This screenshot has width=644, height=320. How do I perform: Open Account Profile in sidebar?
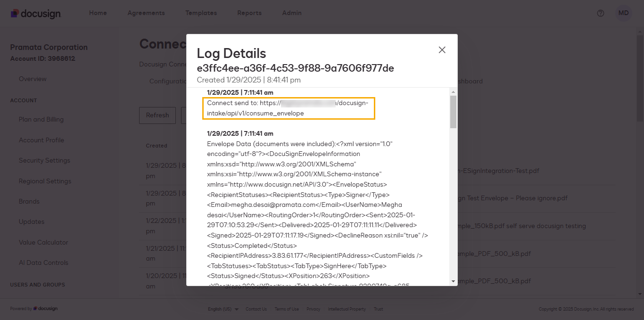coord(41,140)
